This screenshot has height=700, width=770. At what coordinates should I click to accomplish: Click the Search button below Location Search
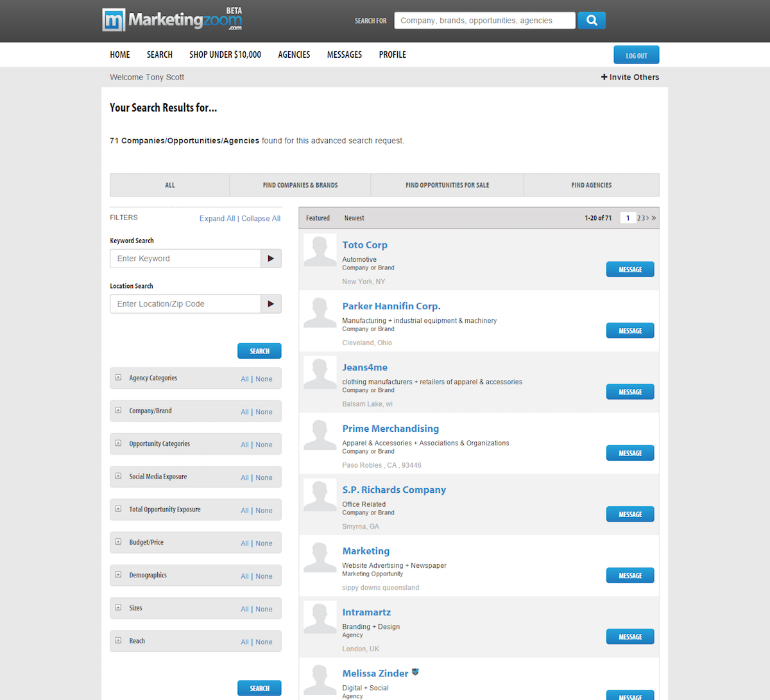[259, 351]
